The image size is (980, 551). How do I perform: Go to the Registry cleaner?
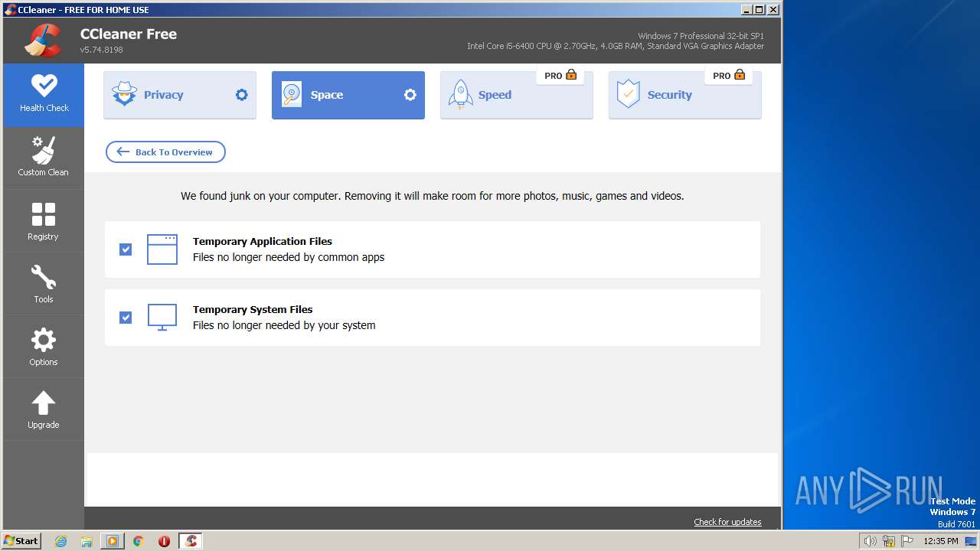tap(44, 221)
